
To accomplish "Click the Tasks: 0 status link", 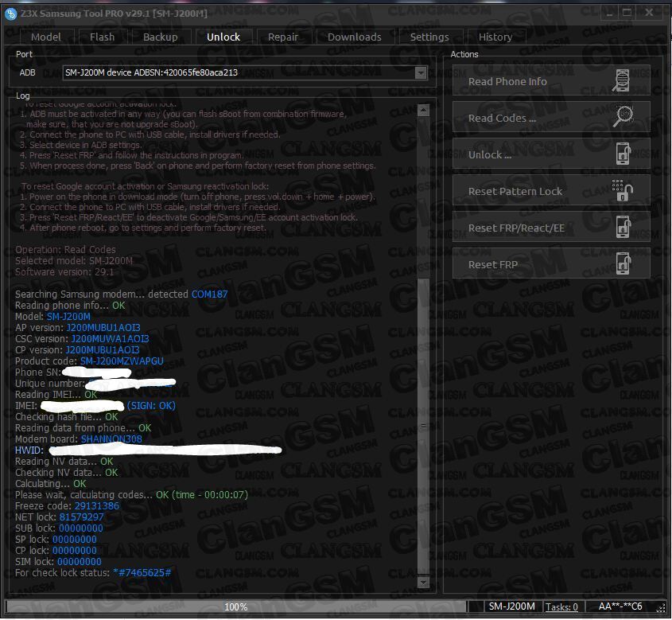I will tap(561, 606).
